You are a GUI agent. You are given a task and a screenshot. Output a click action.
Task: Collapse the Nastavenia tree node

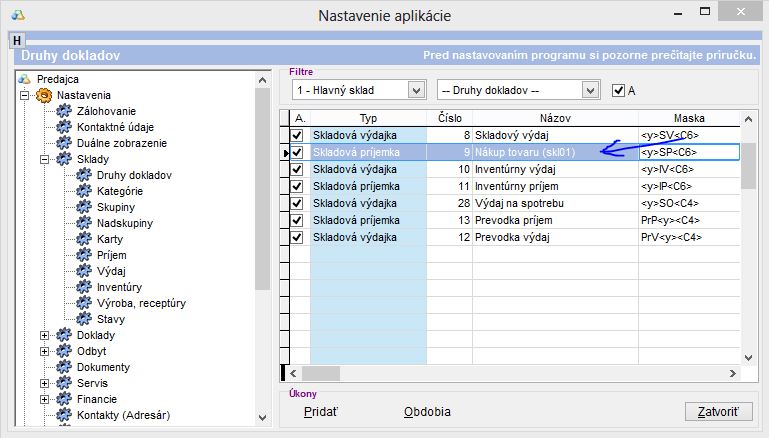(24, 95)
